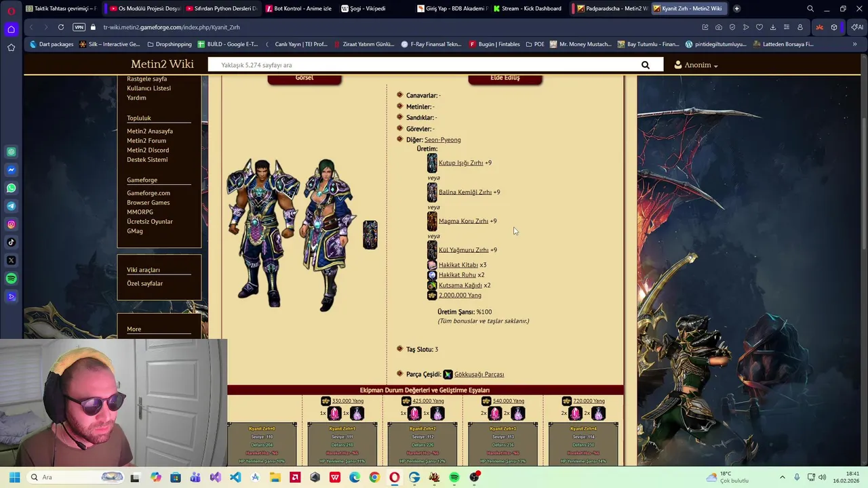Open the Dart packages bookmark
868x488 pixels.
pyautogui.click(x=52, y=44)
